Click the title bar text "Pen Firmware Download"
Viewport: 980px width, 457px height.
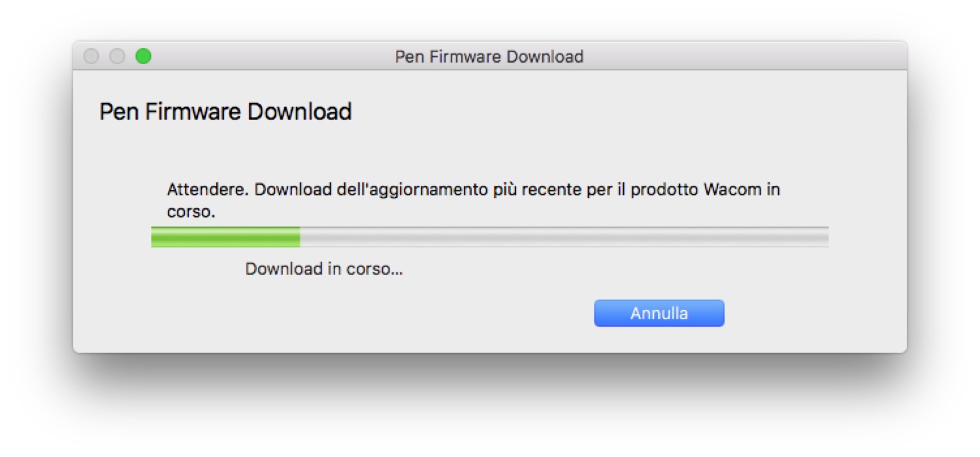[x=489, y=57]
